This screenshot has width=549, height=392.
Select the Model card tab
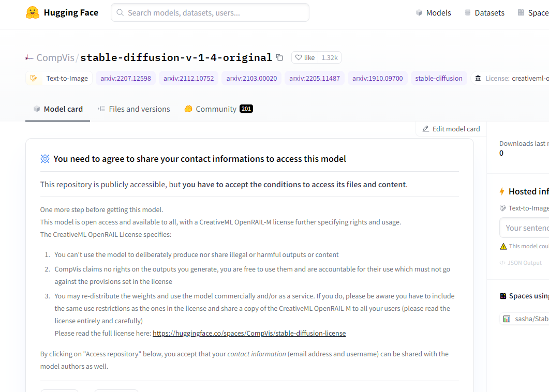pyautogui.click(x=58, y=109)
